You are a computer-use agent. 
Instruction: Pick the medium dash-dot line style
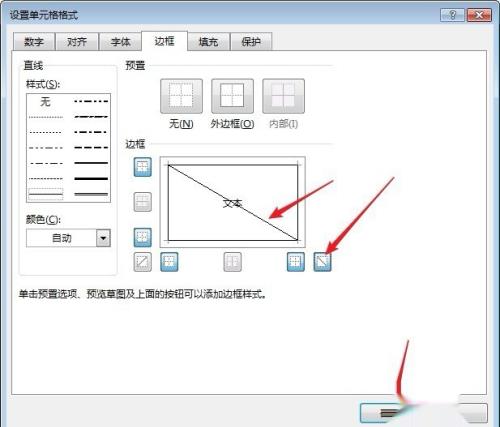pos(91,132)
